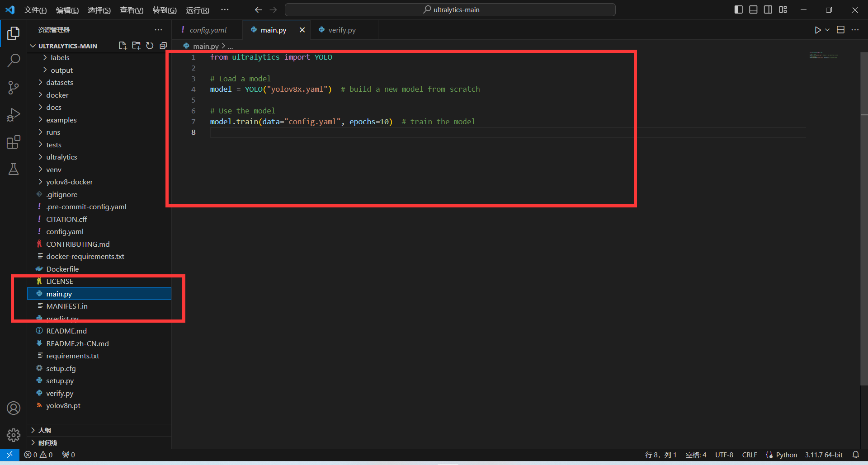Image resolution: width=868 pixels, height=465 pixels.
Task: Click the editor minimap preview
Action: point(824,56)
